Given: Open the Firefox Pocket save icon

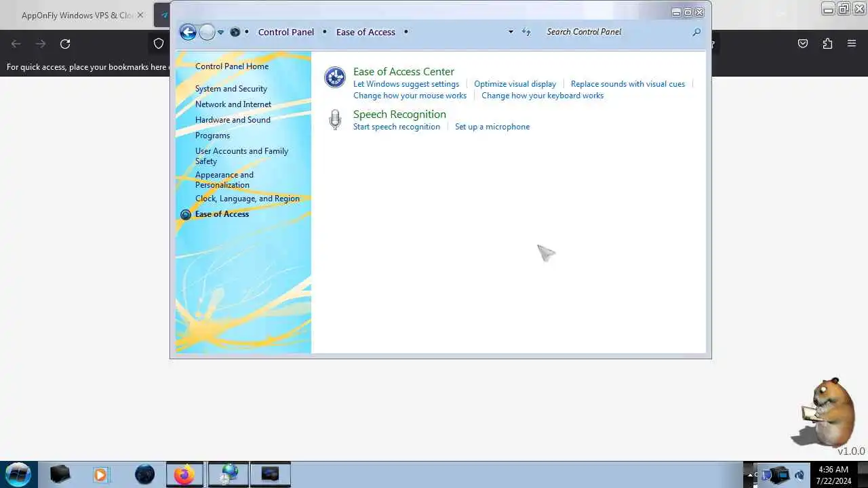Looking at the screenshot, I should (x=803, y=43).
